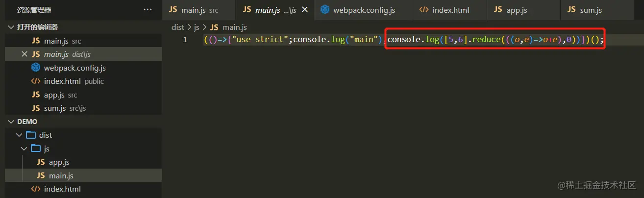Click line number 1 in the gutter
644x198 pixels.
(185, 40)
